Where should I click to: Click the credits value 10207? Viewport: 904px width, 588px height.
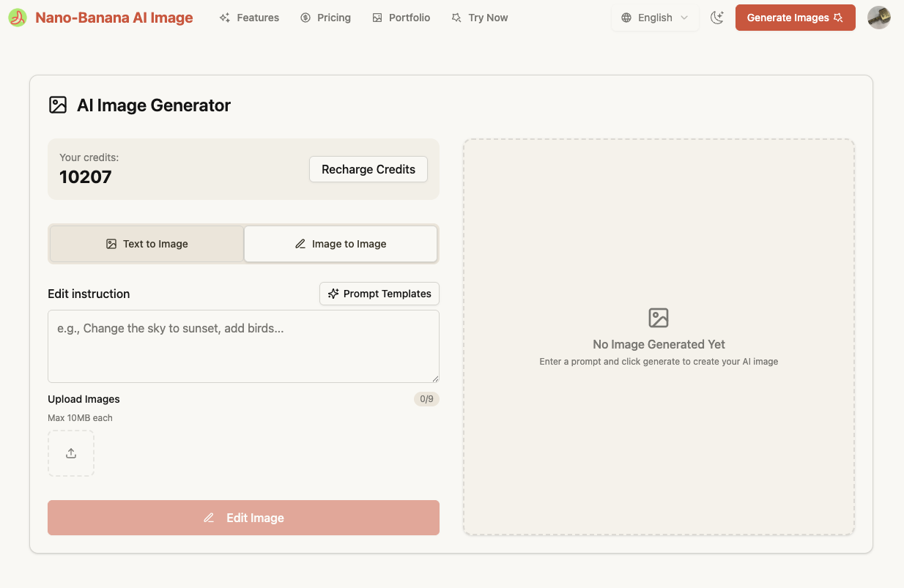click(86, 176)
